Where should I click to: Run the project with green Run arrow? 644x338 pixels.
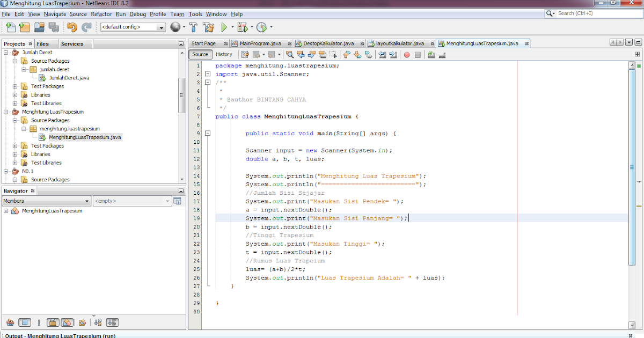tap(224, 27)
